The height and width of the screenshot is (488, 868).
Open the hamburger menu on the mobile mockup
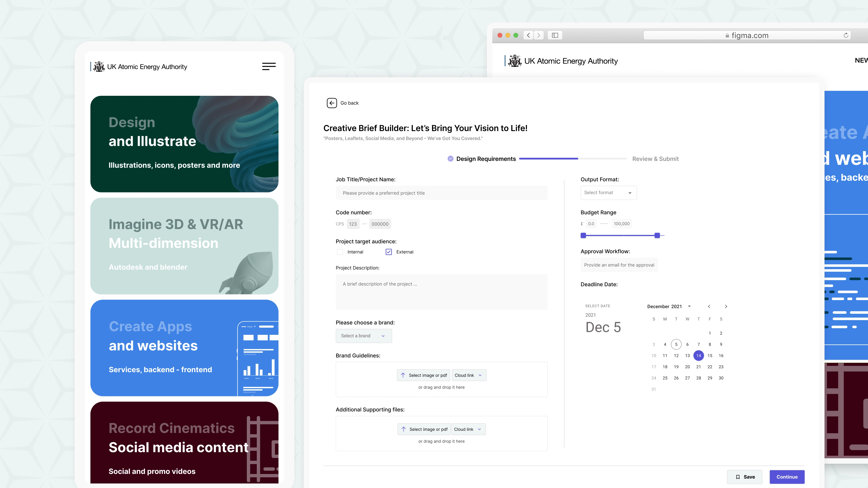[x=269, y=66]
